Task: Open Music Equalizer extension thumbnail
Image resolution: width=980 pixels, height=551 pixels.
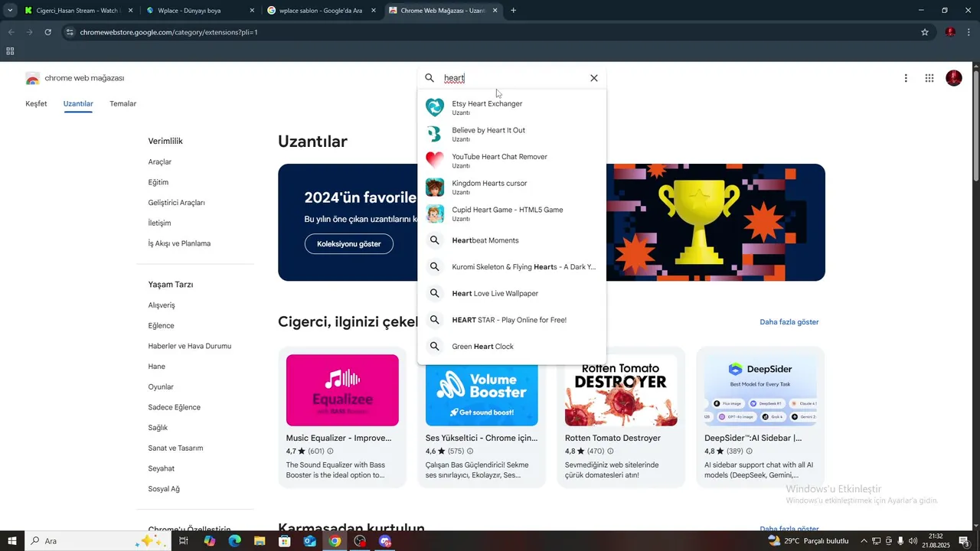Action: click(x=342, y=390)
